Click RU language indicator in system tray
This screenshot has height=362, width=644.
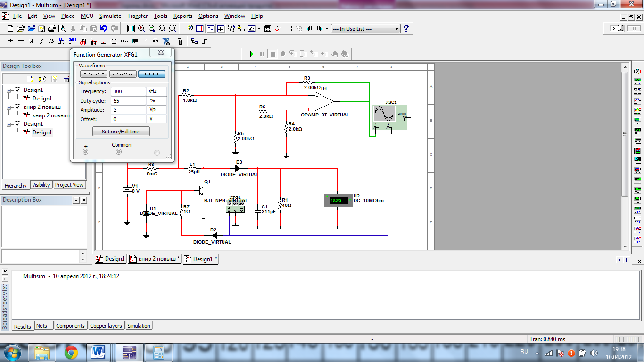[x=524, y=352]
